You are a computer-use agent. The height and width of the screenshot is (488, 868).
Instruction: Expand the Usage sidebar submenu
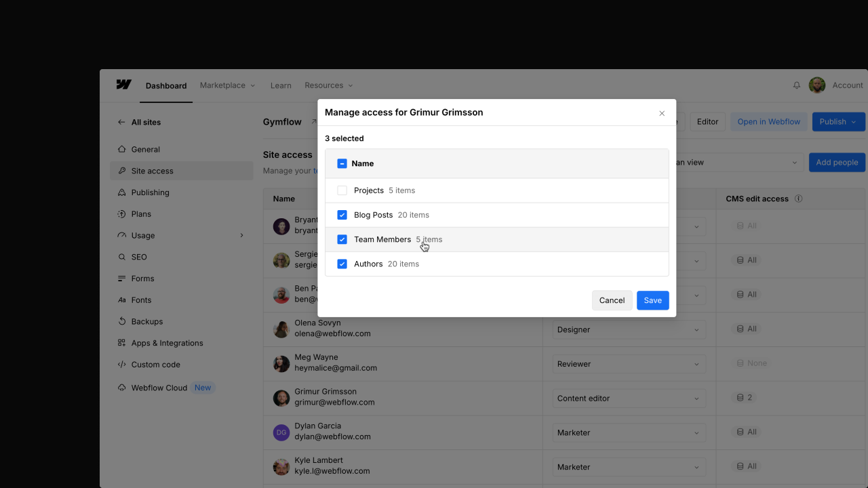241,235
